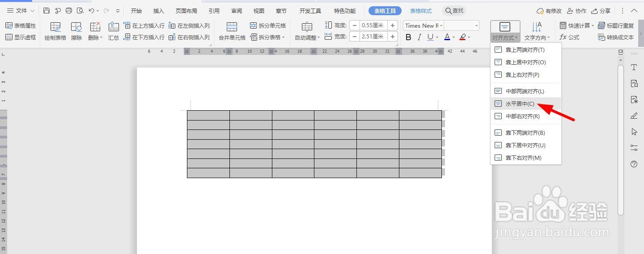Increase row height with plus button
The image size is (644, 254).
click(x=392, y=25)
